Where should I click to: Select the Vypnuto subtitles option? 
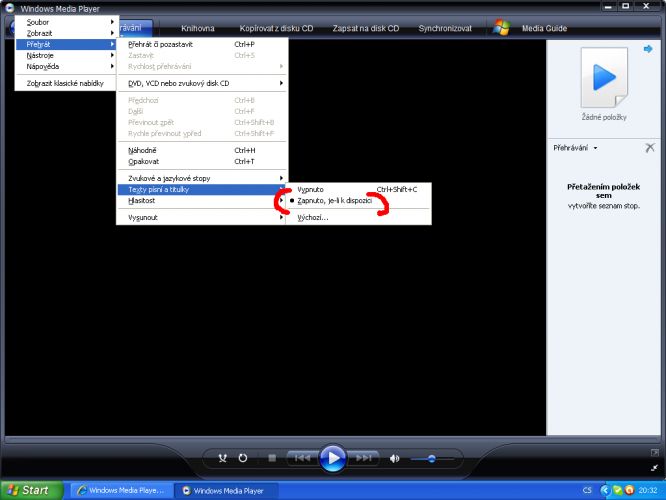pos(359,189)
